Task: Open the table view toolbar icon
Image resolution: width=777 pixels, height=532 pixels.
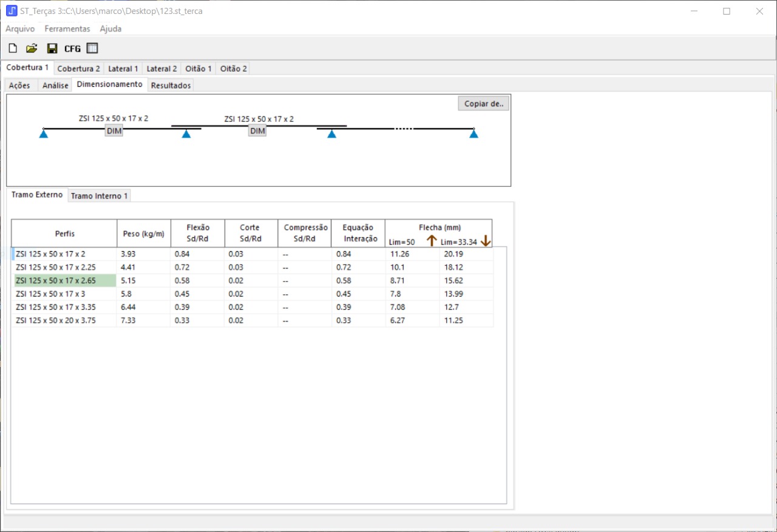Action: [92, 49]
